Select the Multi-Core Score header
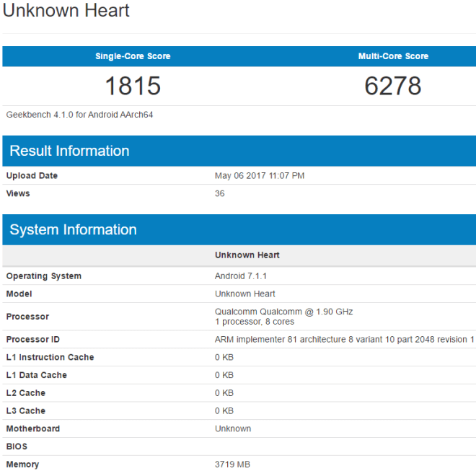 [x=393, y=56]
